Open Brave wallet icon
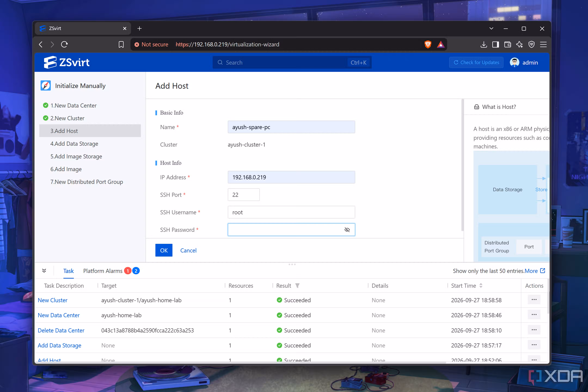Screen dimensions: 588x392 point(508,45)
